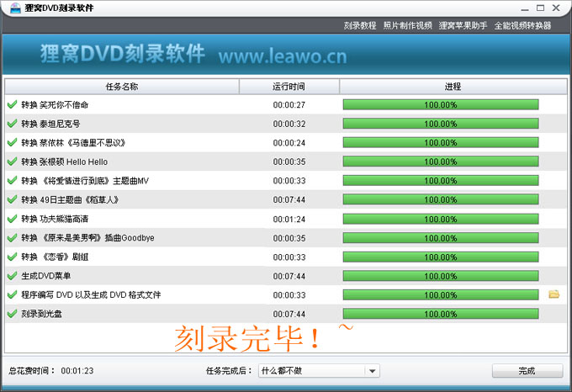This screenshot has height=392, width=572.
Task: Maximize the window
Action: (541, 8)
